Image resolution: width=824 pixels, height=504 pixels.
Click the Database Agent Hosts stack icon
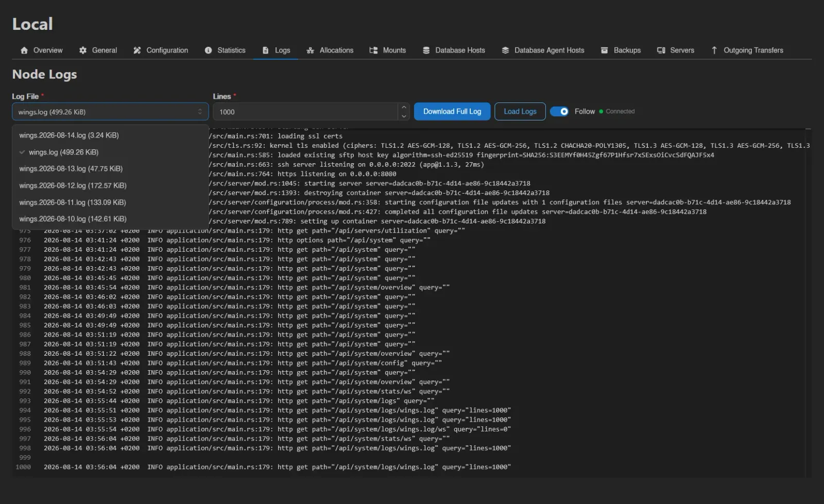[505, 50]
